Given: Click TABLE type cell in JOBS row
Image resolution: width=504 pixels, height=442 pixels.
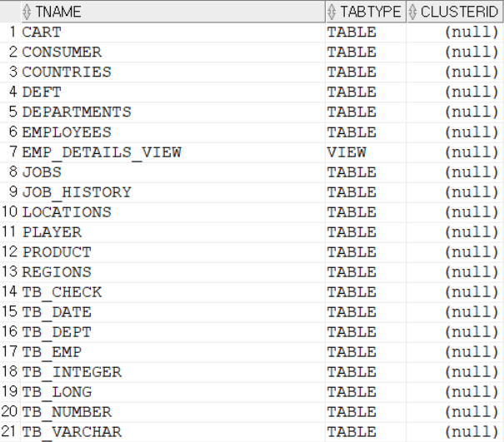Looking at the screenshot, I should (x=366, y=172).
